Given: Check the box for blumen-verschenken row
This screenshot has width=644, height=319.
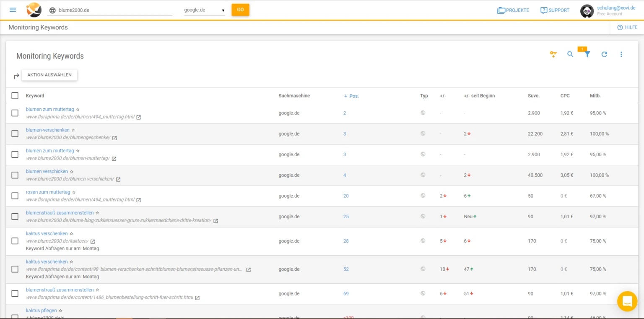Looking at the screenshot, I should (15, 134).
